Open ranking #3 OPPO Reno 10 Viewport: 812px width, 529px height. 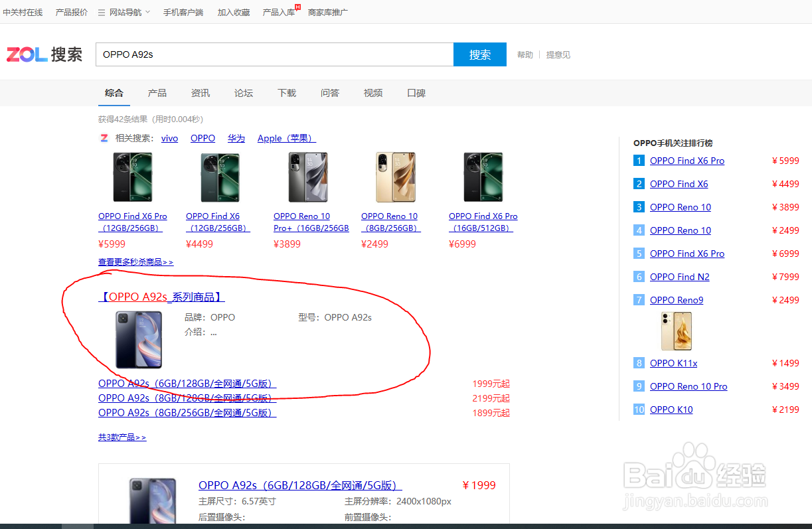click(x=681, y=207)
